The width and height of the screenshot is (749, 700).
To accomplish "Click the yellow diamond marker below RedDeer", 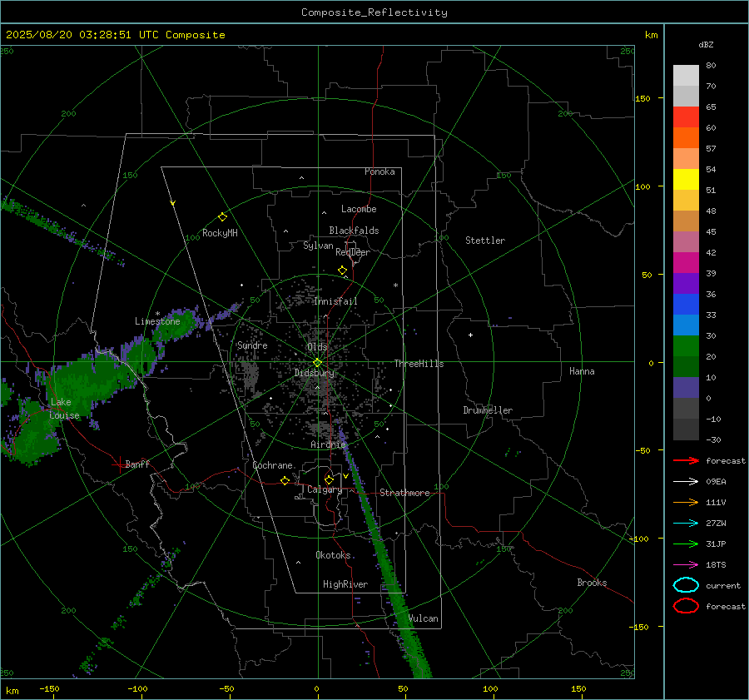I will (x=342, y=271).
